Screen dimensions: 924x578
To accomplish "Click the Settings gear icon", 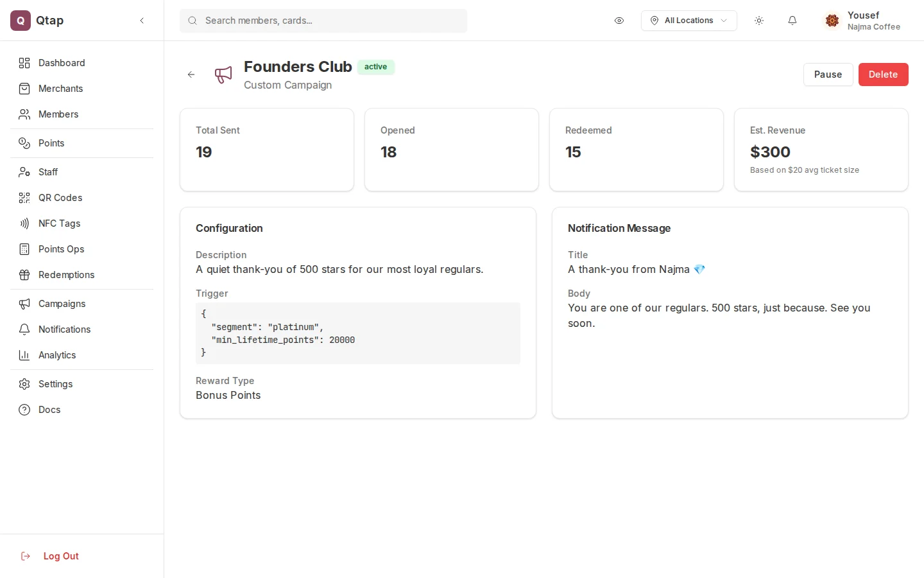I will pos(24,384).
